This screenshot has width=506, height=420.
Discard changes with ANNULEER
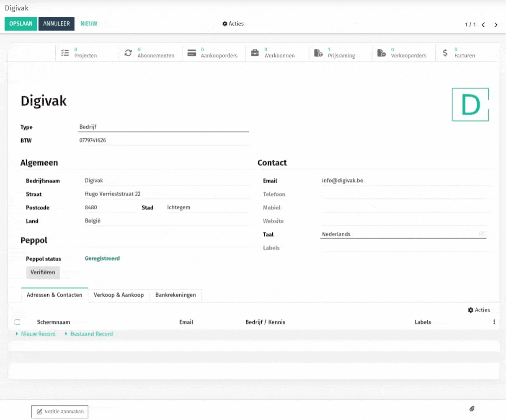[57, 24]
